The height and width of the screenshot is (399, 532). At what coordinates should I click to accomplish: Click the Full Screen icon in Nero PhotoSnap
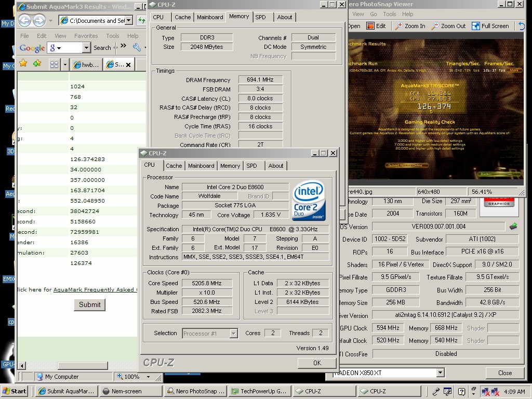click(476, 26)
